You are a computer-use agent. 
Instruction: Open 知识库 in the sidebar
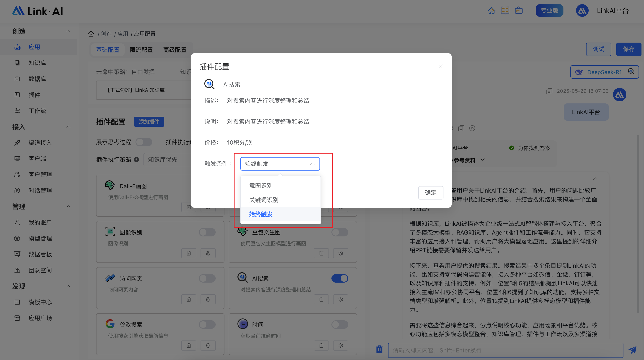click(x=39, y=63)
